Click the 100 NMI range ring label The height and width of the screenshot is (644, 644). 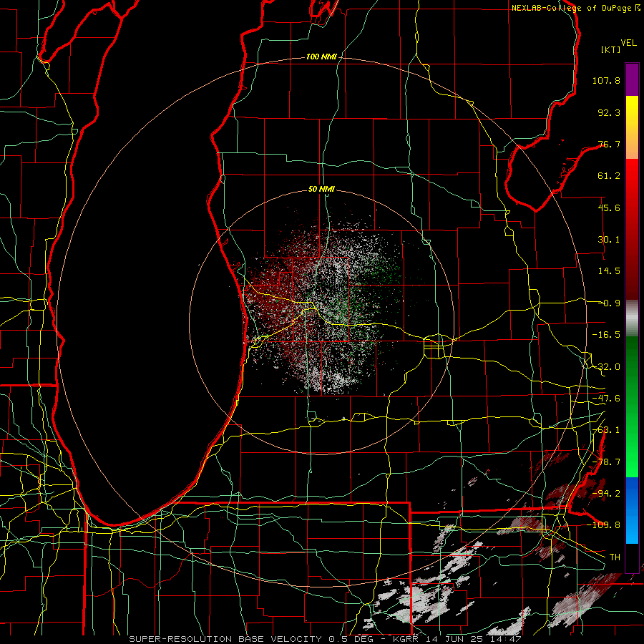coord(321,57)
